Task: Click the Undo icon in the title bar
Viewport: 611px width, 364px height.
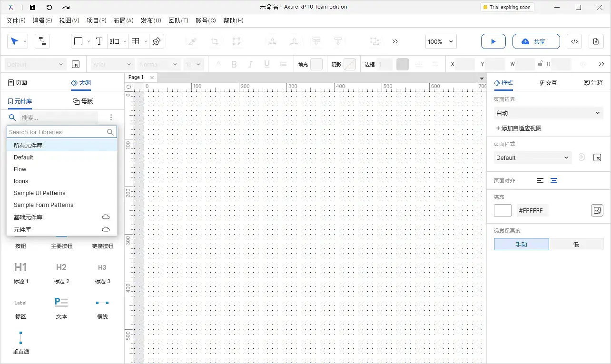Action: (49, 7)
